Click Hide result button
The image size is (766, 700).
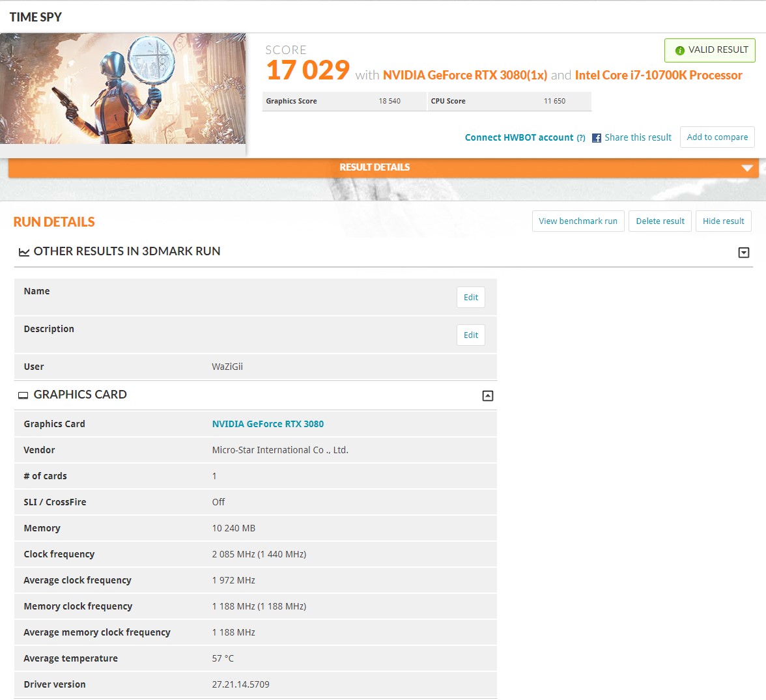724,221
